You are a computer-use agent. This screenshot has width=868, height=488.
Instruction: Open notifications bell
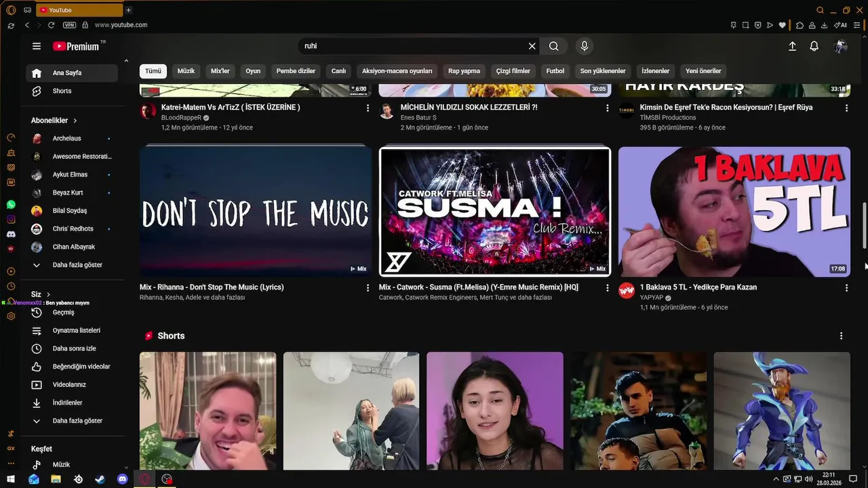[x=814, y=46]
